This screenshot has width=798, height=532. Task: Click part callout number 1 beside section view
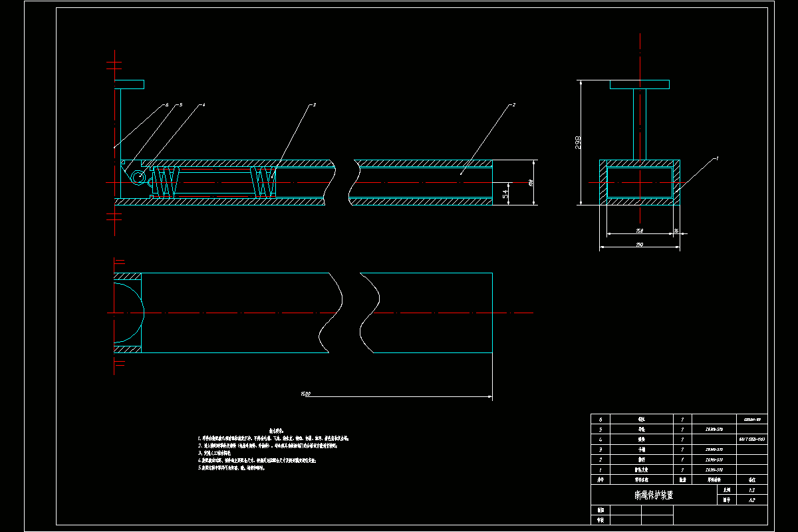coord(717,158)
